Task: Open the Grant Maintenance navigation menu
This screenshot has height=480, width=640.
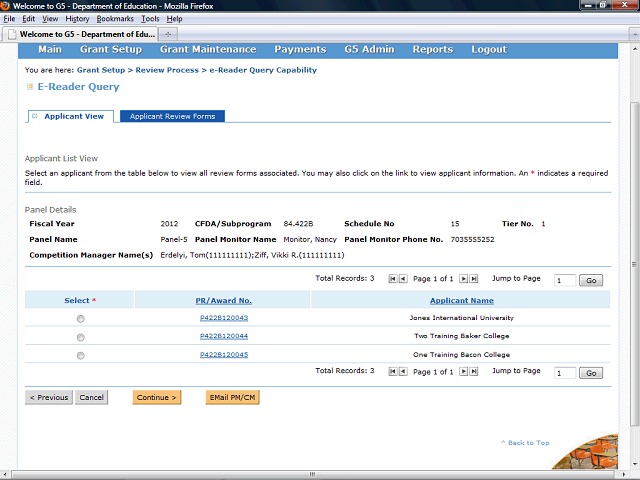Action: coord(208,50)
